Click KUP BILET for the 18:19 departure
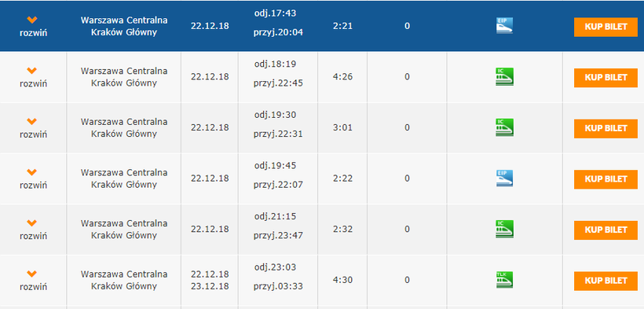 coord(606,78)
